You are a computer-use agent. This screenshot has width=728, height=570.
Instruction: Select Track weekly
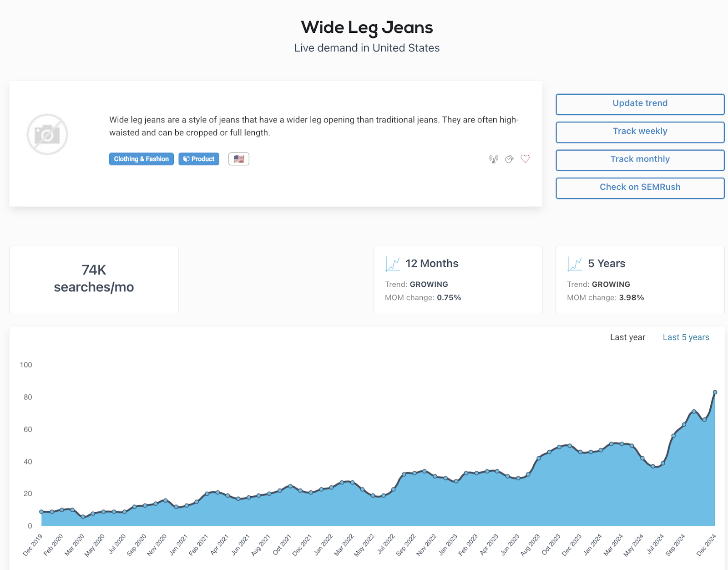(x=640, y=132)
